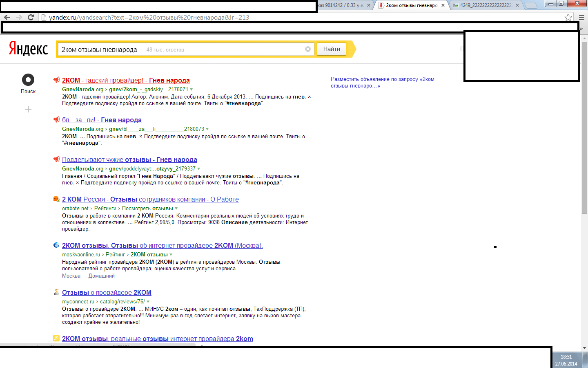This screenshot has width=588, height=368.
Task: Expand the dropdown arrow after 'otzyvy_2179337' URL
Action: [x=199, y=169]
